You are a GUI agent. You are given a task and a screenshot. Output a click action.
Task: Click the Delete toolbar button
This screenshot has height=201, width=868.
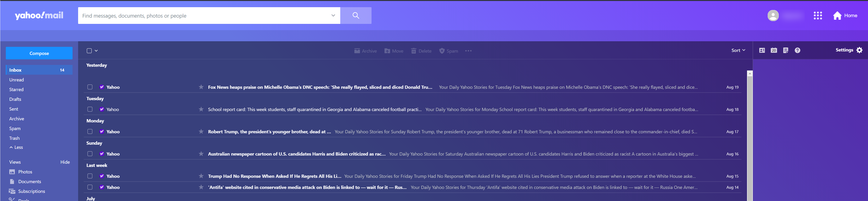[x=421, y=51]
